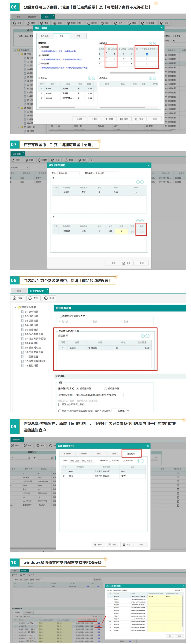Image resolution: width=191 pixels, height=644 pixels.
Task: Switch to 基本信息 tab in 修改【商品】 dialog
Action: point(45,36)
